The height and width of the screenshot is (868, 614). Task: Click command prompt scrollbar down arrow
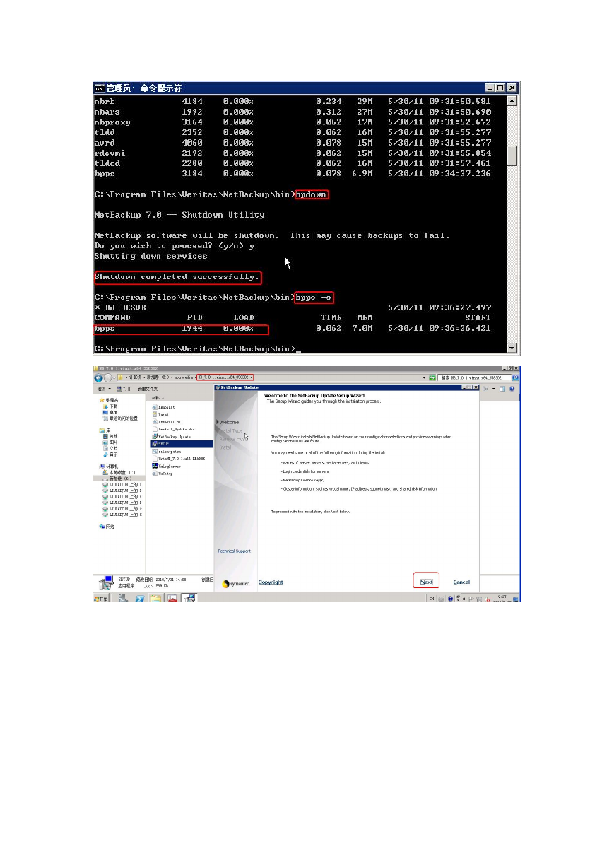click(x=513, y=348)
